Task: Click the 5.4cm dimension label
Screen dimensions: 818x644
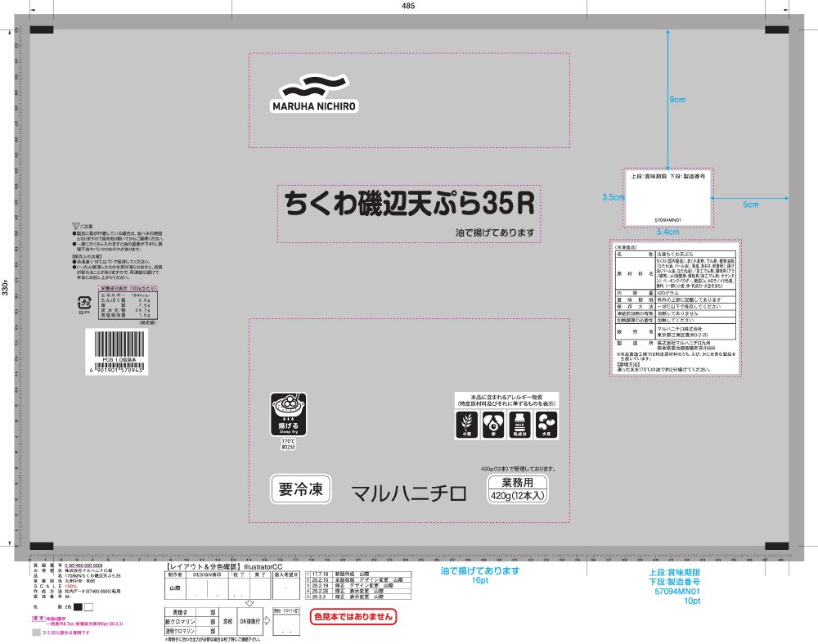Action: [667, 232]
